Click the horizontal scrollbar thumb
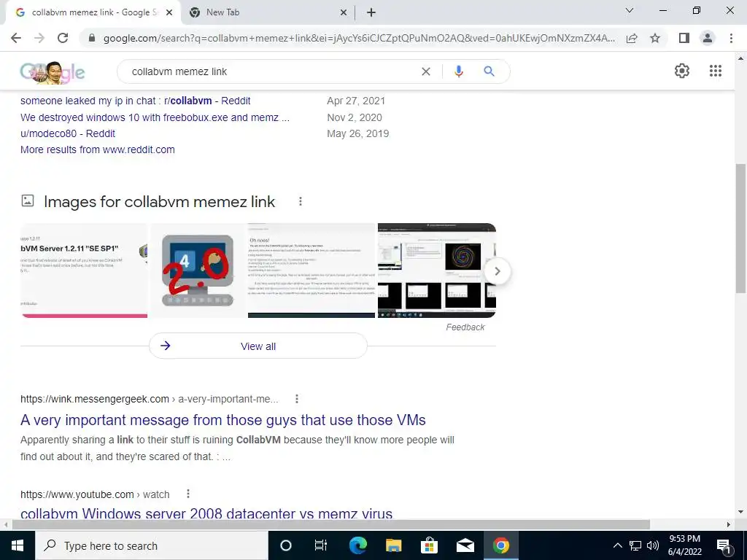 [x=331, y=524]
